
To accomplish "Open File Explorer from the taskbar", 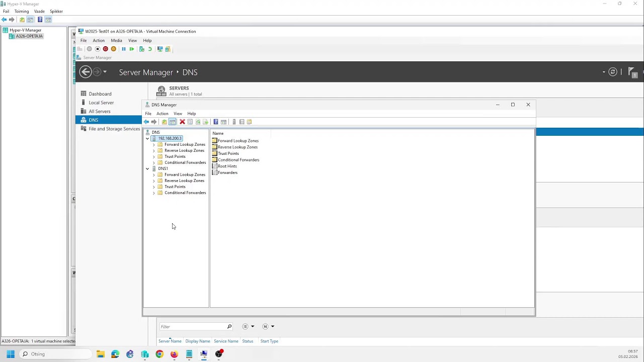I will click(x=101, y=354).
